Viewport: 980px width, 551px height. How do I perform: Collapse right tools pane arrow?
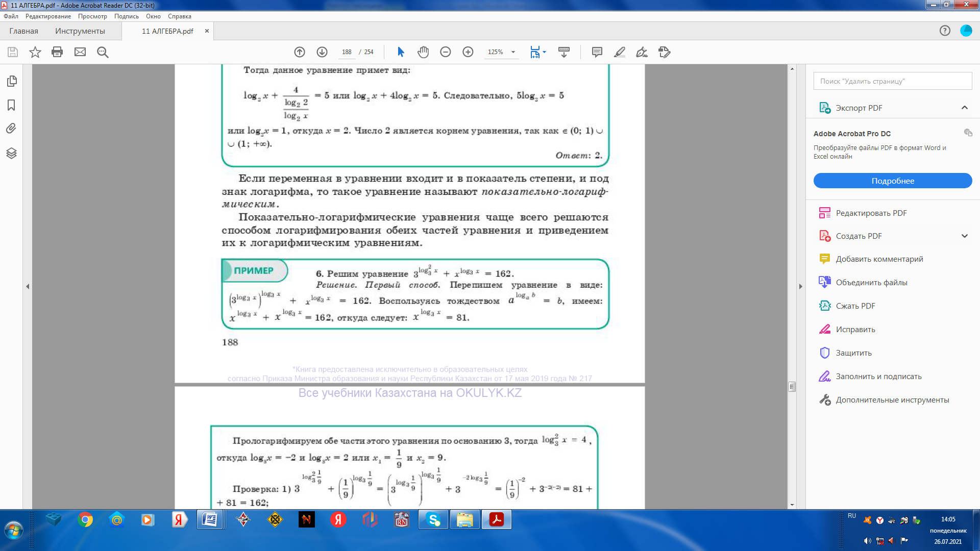(800, 287)
